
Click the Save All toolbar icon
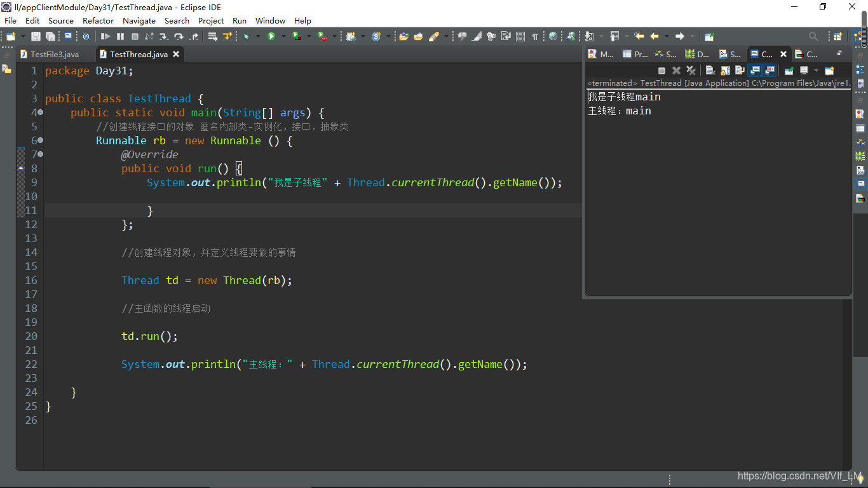(x=50, y=36)
